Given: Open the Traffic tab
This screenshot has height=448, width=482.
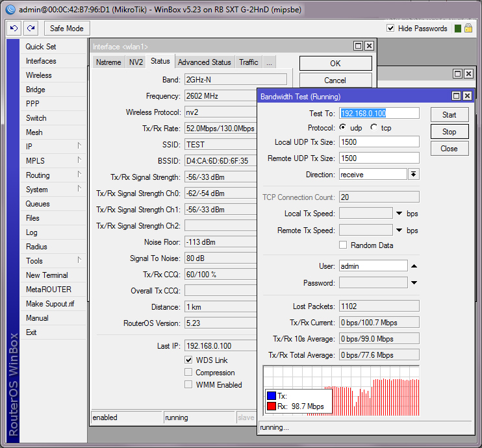Looking at the screenshot, I should (249, 62).
